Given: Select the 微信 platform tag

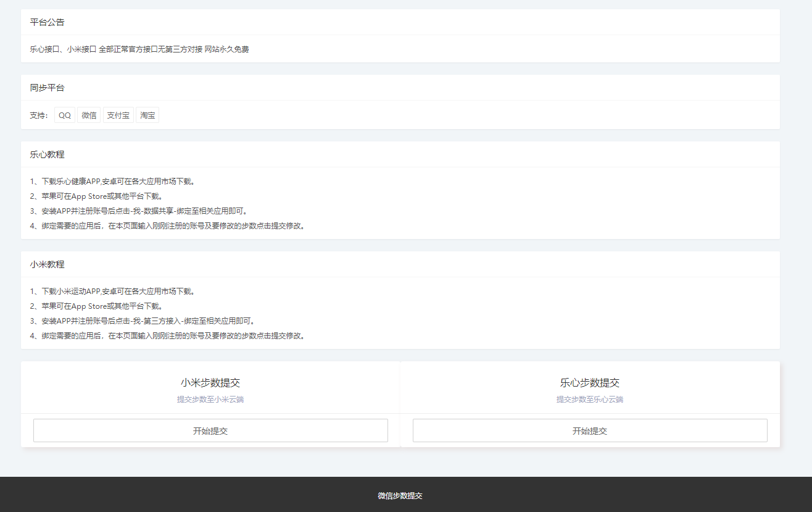Looking at the screenshot, I should (89, 115).
